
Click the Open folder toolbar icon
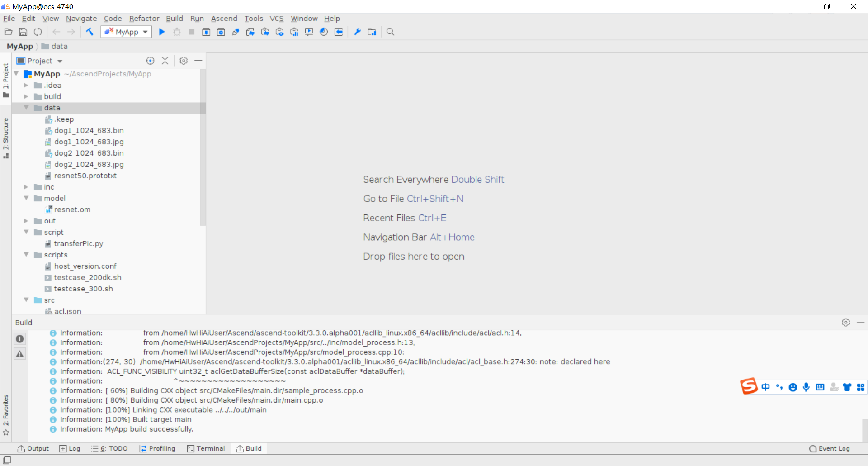coord(8,32)
